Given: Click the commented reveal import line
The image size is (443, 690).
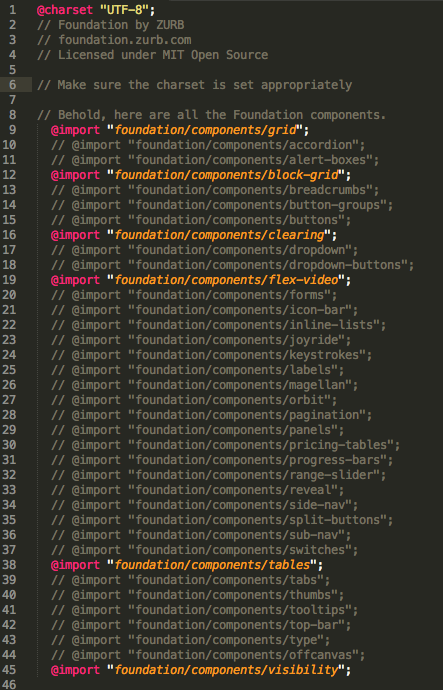Looking at the screenshot, I should tap(197, 490).
